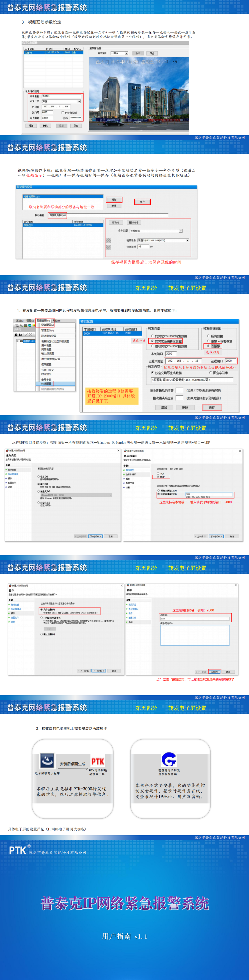Image resolution: width=249 pixels, height=980 pixels.
Task: Close the 规则类型 firewall wizard window
Action: point(118,450)
